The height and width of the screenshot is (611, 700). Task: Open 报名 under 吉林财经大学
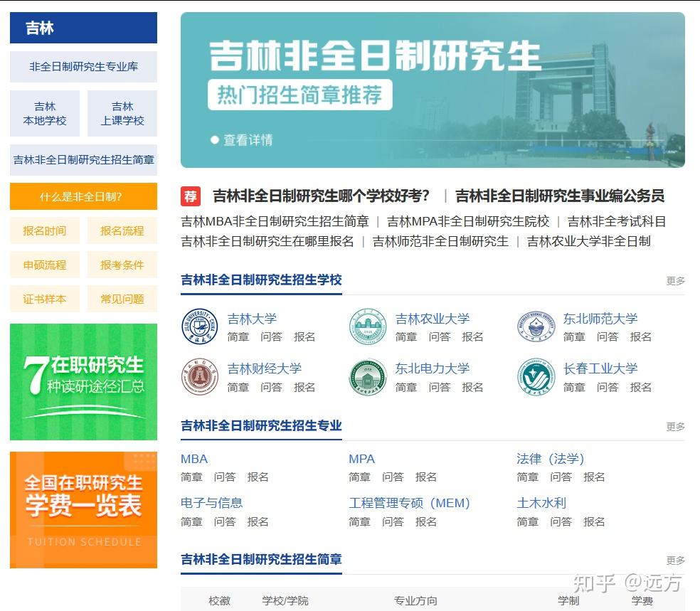pyautogui.click(x=304, y=388)
